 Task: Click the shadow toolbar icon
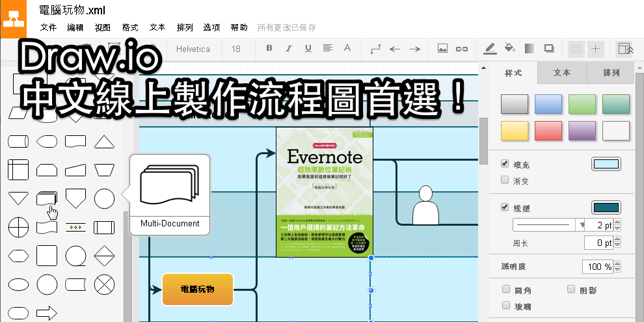click(549, 48)
